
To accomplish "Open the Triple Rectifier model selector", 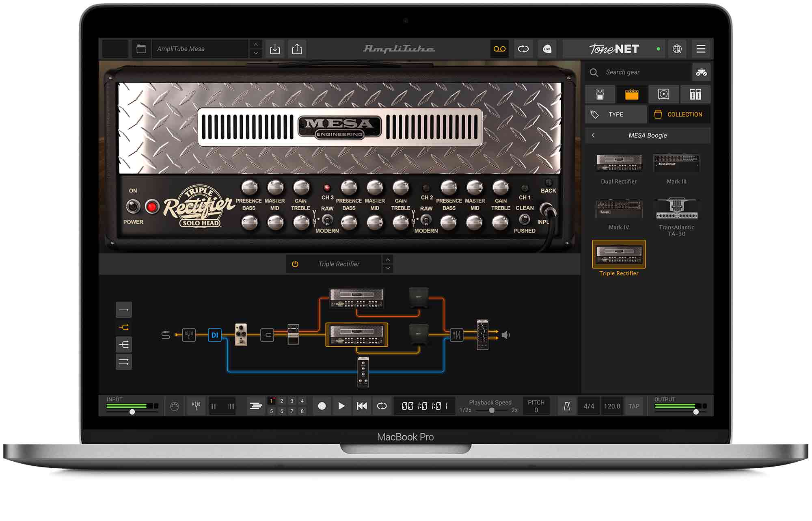I will coord(339,264).
